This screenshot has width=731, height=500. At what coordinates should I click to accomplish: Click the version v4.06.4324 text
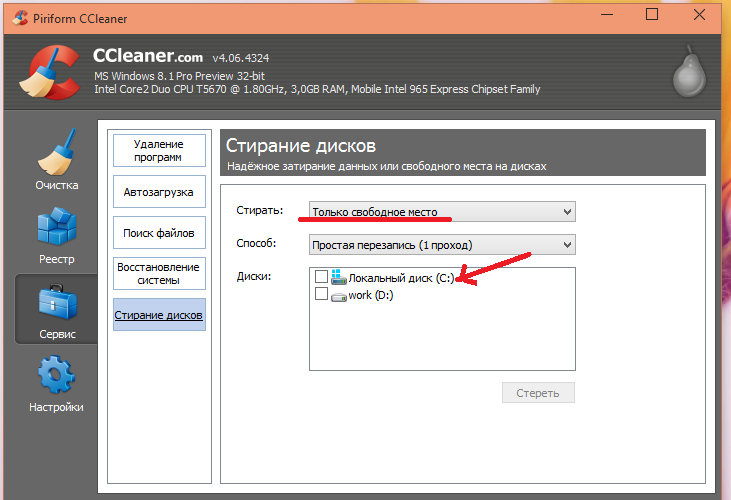[x=241, y=58]
